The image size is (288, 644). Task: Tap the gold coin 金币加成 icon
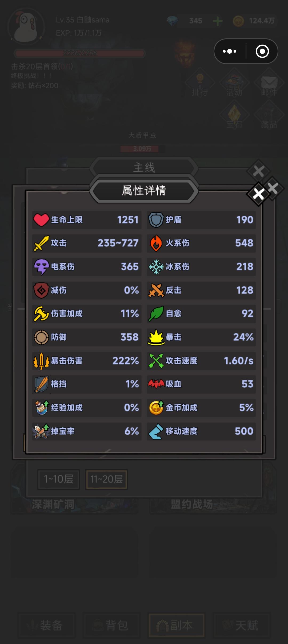[x=156, y=408]
